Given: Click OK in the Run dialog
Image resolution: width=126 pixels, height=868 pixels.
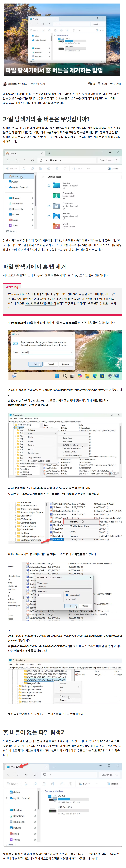Looking at the screenshot, I should (35, 364).
